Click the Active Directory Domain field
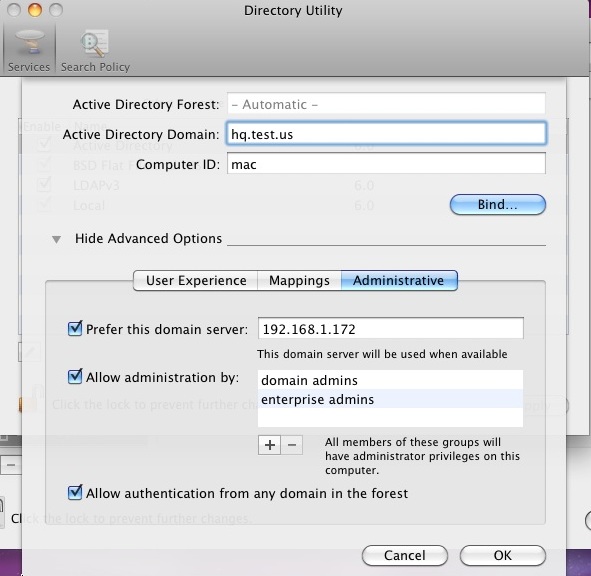This screenshot has height=576, width=591. 386,133
